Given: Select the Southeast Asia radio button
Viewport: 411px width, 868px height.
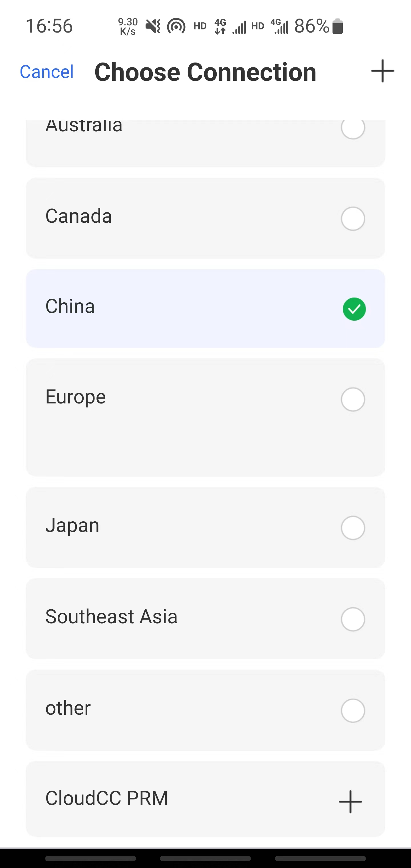Looking at the screenshot, I should [x=353, y=619].
